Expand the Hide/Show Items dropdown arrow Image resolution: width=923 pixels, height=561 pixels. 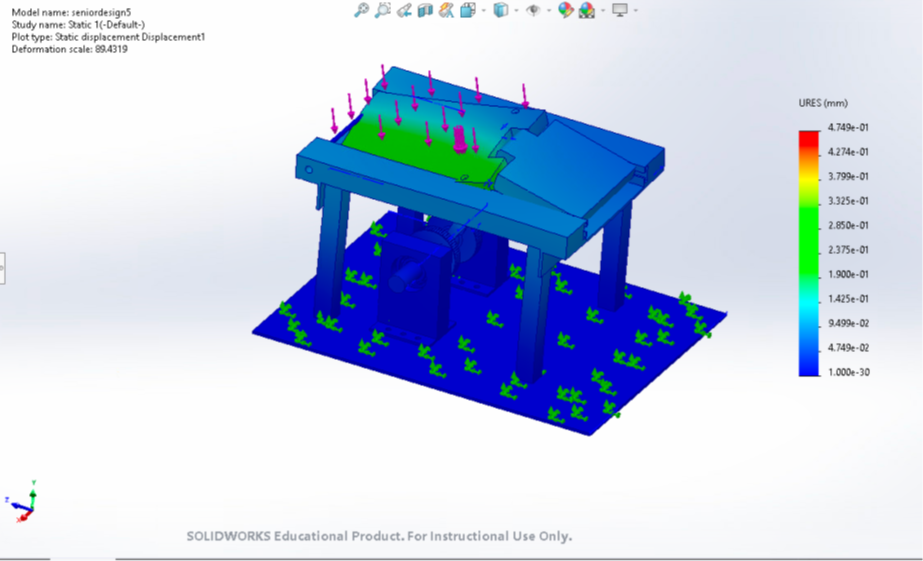point(549,10)
